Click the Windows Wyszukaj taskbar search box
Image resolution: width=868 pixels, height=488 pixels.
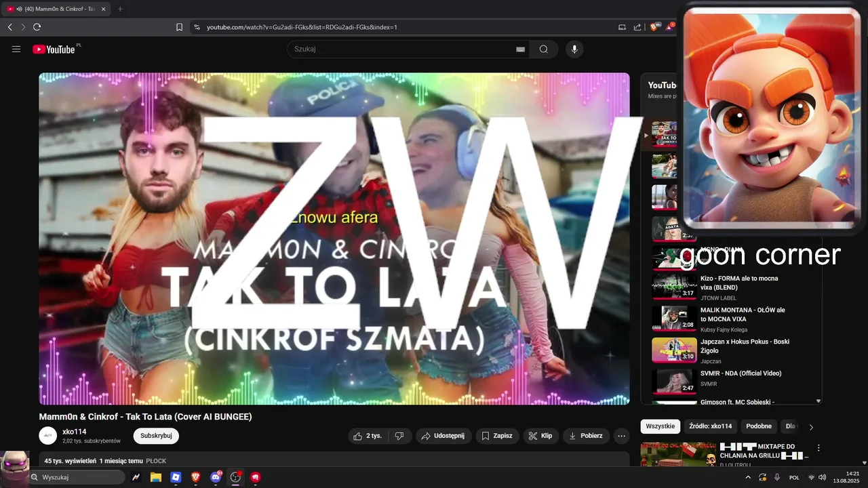pos(77,477)
